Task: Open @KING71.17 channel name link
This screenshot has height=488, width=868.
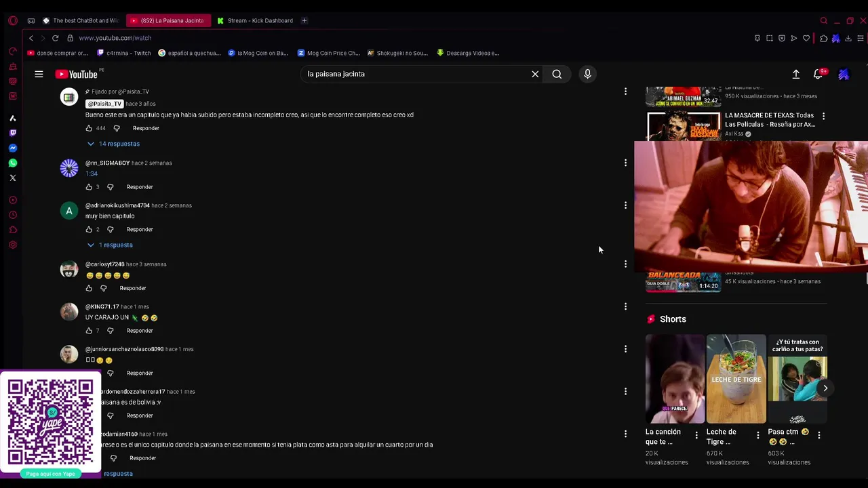Action: tap(102, 306)
